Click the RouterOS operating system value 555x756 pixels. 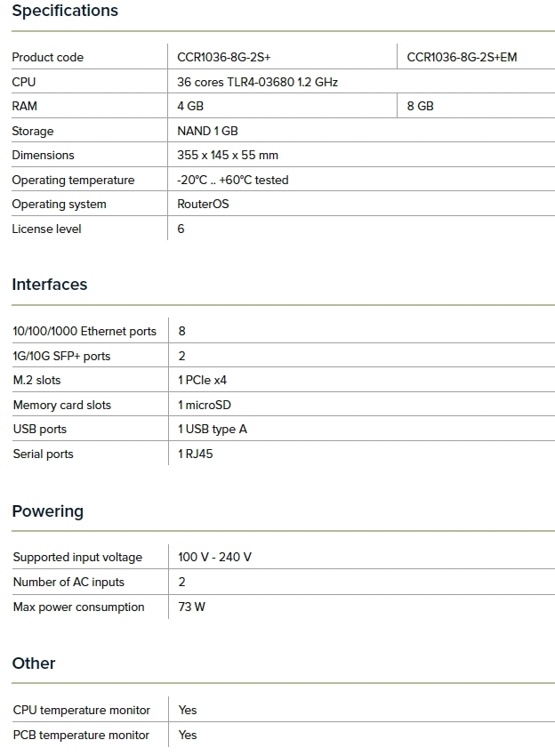click(x=203, y=204)
